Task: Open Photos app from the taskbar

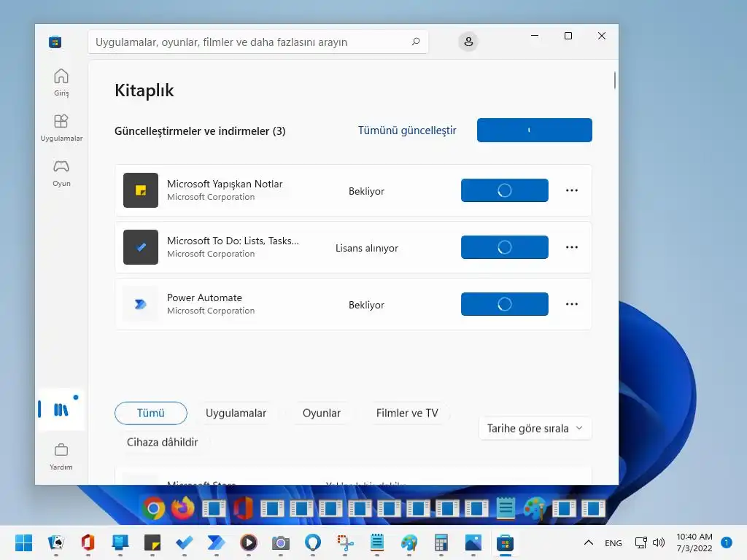Action: coord(473,542)
